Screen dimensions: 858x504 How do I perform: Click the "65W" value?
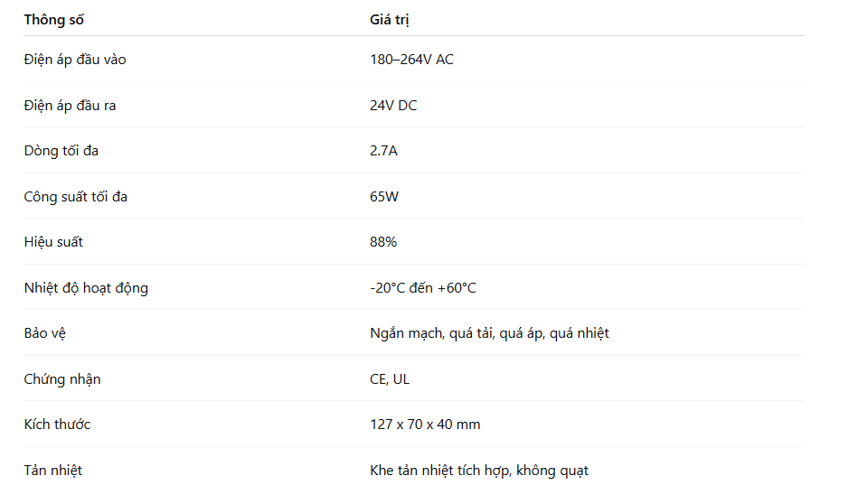tap(384, 196)
